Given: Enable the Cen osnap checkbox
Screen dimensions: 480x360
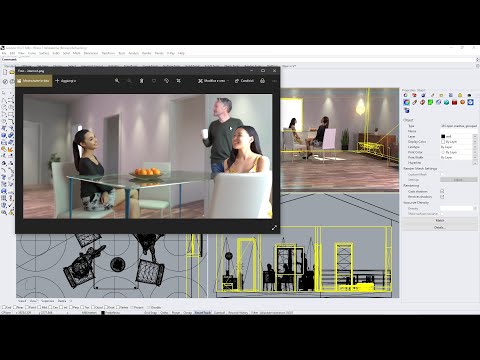Looking at the screenshot, I should pos(51,307).
